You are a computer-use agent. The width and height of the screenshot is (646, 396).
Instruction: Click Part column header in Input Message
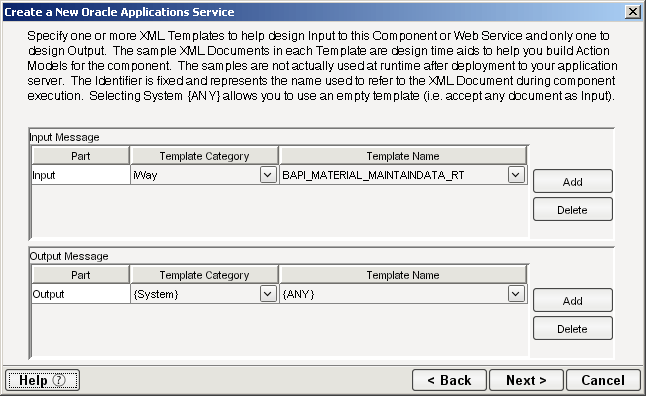[81, 156]
